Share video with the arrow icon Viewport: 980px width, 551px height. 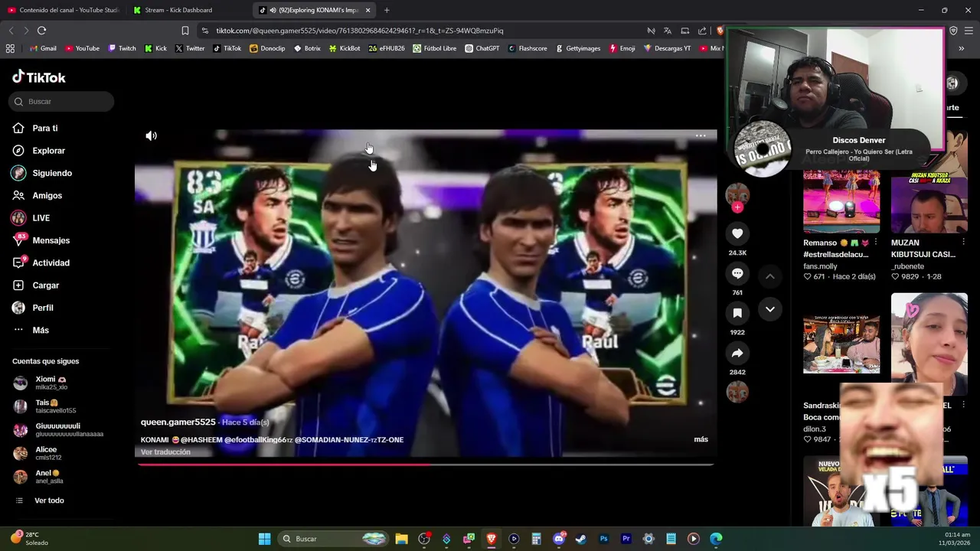click(737, 353)
